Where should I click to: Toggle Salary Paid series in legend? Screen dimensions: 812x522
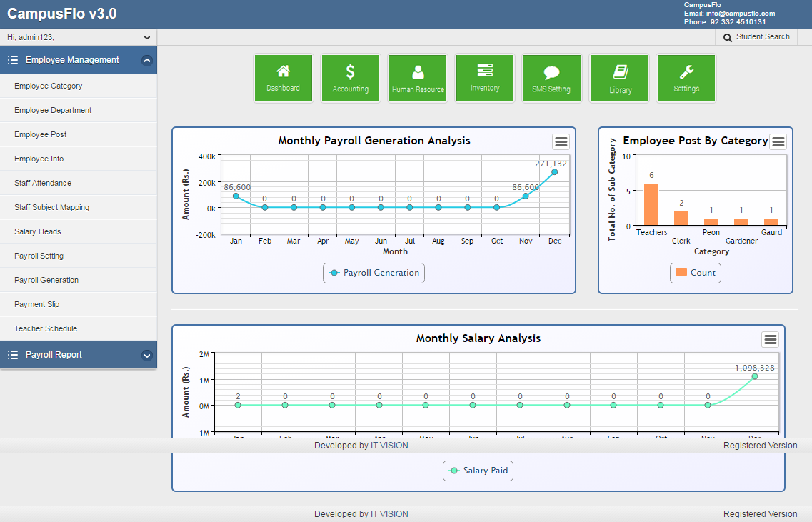pos(478,471)
